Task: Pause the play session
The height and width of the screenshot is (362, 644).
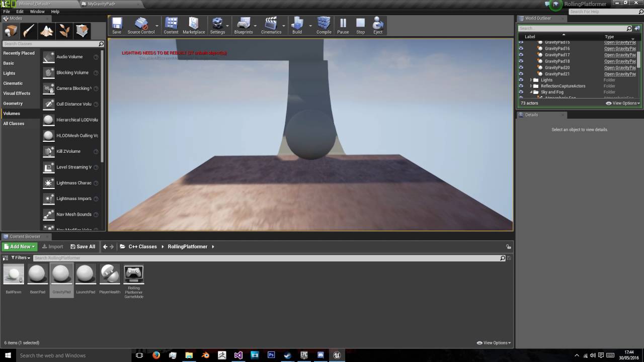Action: (x=343, y=26)
